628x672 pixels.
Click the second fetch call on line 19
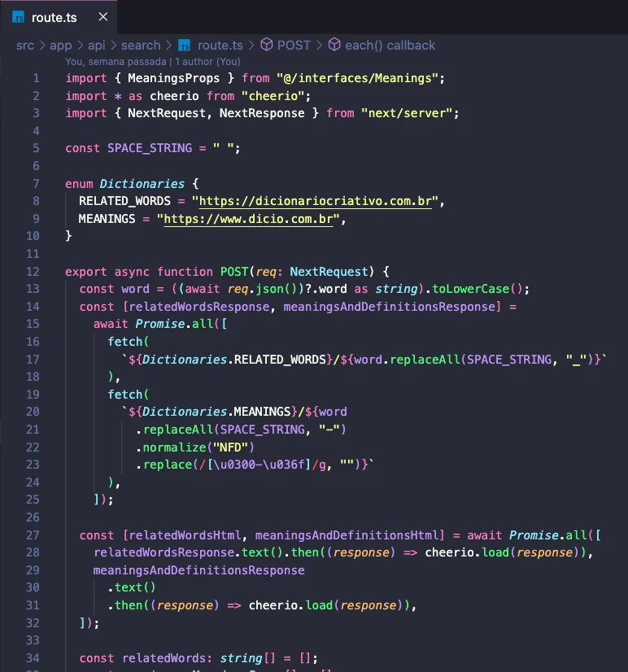pos(124,395)
